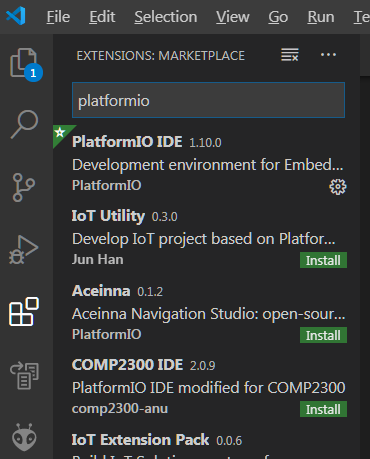Image resolution: width=370 pixels, height=459 pixels.
Task: Select the PlatformIO IDE extension entry
Action: (x=207, y=163)
